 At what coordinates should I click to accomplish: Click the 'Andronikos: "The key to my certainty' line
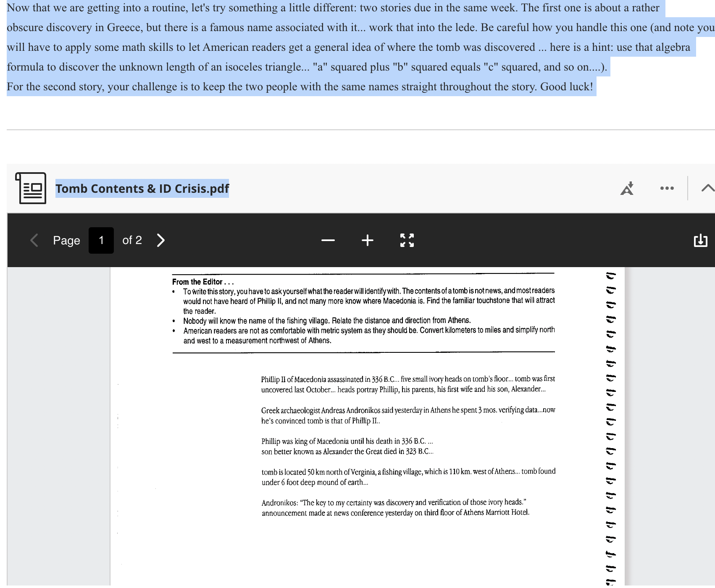click(x=394, y=502)
